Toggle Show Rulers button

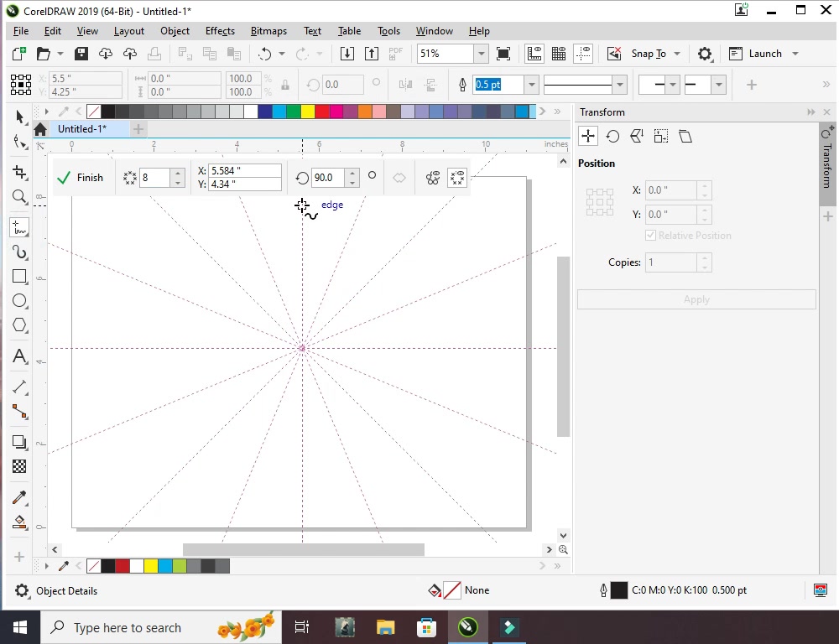point(534,54)
